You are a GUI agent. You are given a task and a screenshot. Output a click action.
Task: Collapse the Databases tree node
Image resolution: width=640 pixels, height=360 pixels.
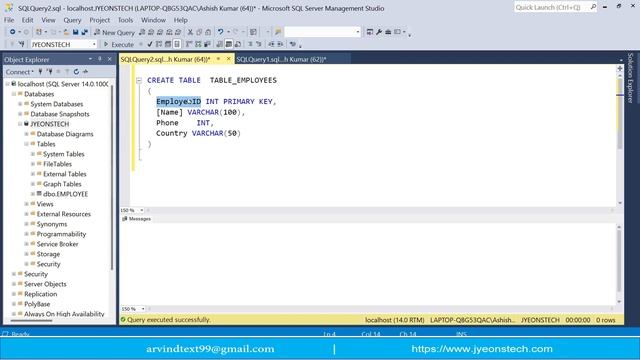(x=14, y=94)
